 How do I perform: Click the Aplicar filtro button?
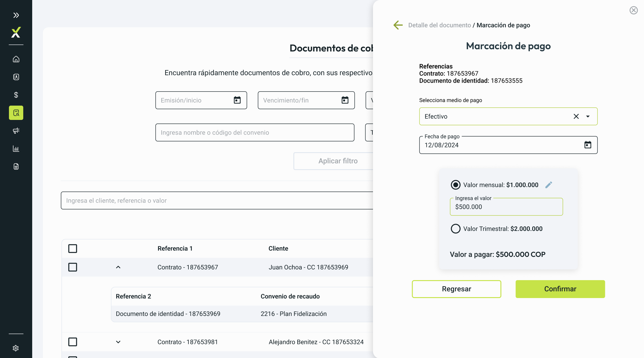pos(333,161)
